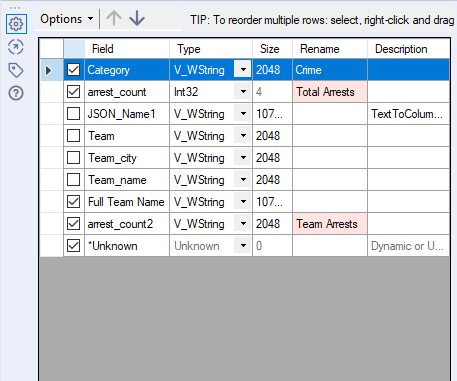Click the 'Dynamic or U...' description cell
Screen dimensions: 457x381
[409, 246]
